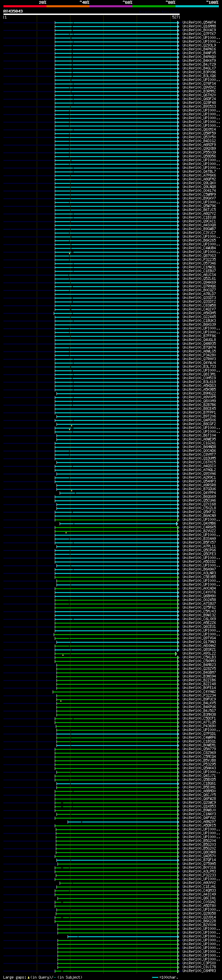Click the UniRef100_B8CE45 identifier
This screenshot has height=980, width=222.
point(199,408)
